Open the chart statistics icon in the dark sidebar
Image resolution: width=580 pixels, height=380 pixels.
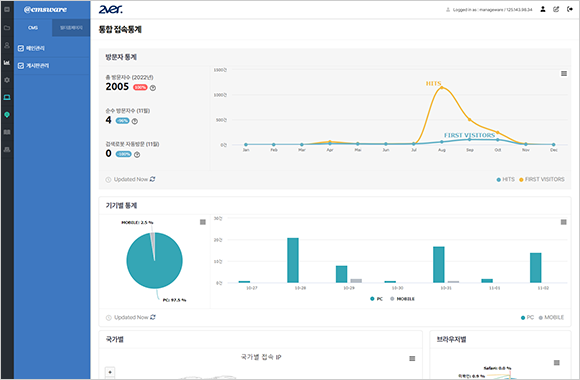pyautogui.click(x=7, y=63)
